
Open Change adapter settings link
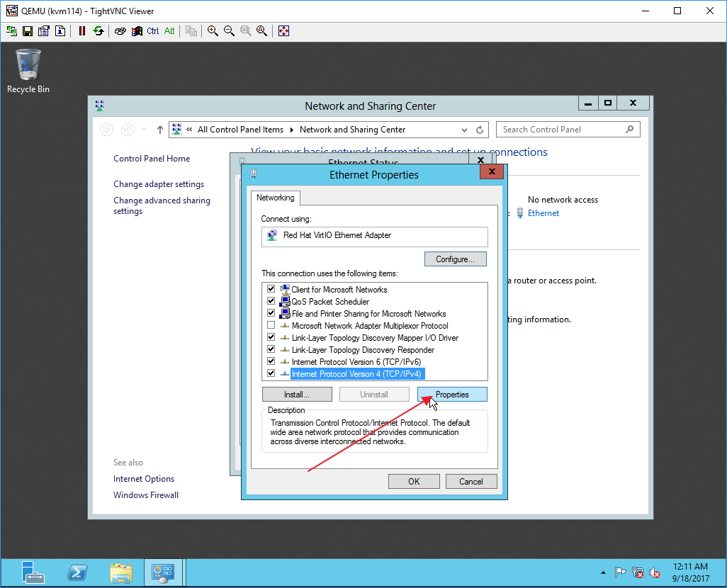[x=159, y=184]
